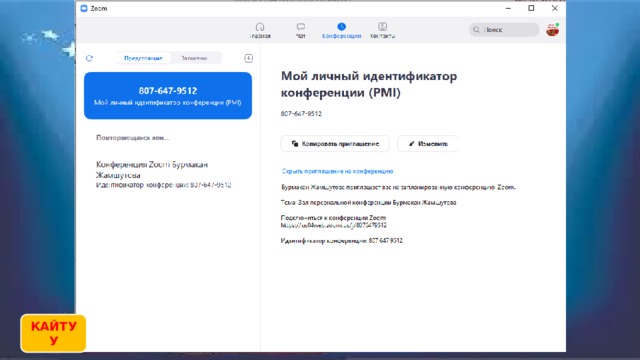Open the user profile avatar

click(553, 30)
